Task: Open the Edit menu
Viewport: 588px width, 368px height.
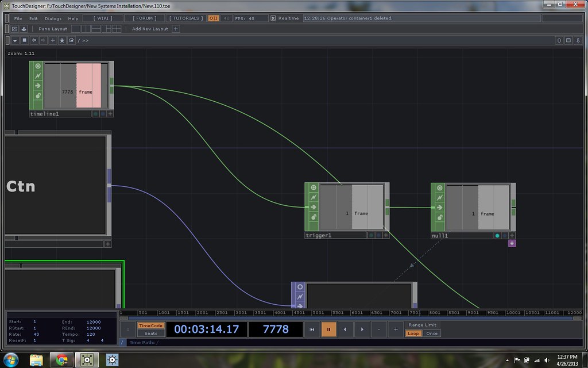Action: point(34,18)
